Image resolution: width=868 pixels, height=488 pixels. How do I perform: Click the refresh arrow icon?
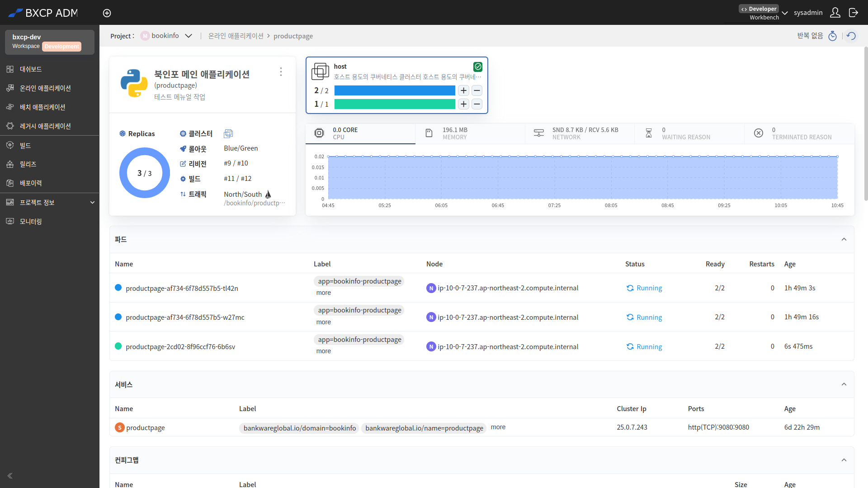[x=852, y=36]
